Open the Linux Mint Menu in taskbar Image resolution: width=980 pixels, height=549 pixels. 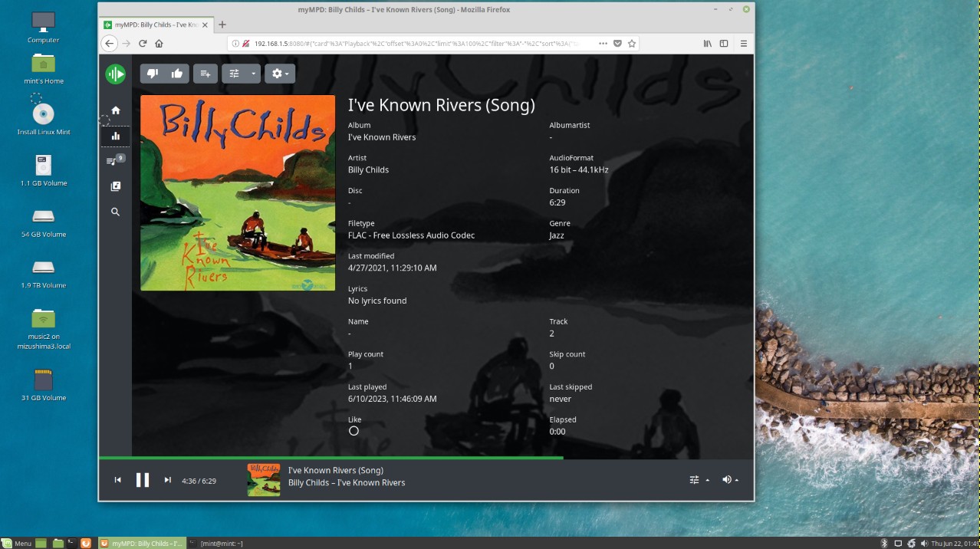click(17, 543)
